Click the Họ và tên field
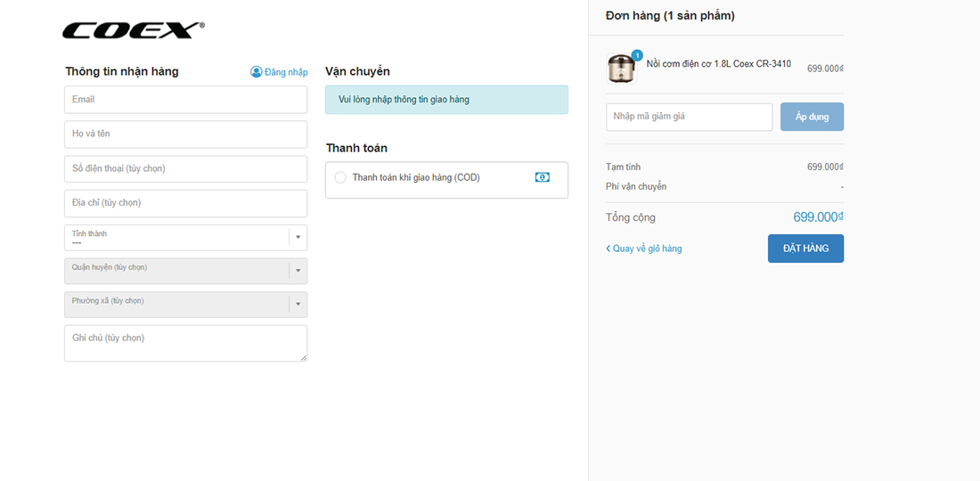The image size is (980, 481). tap(185, 135)
